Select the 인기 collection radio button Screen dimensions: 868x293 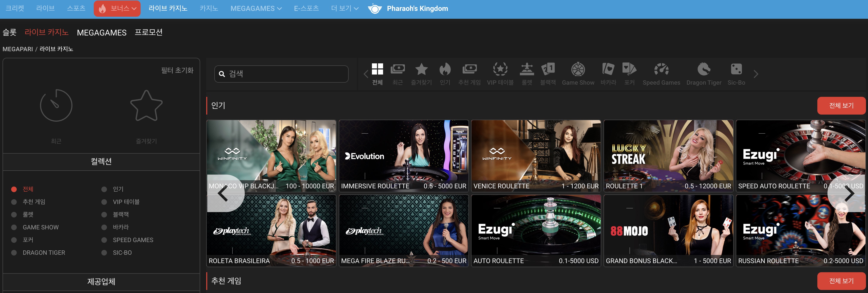click(104, 189)
